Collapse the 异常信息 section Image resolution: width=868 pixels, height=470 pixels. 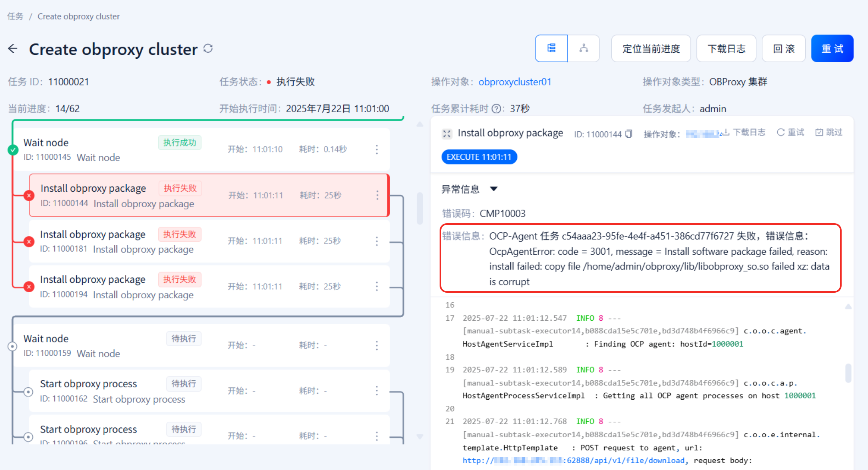(x=494, y=189)
